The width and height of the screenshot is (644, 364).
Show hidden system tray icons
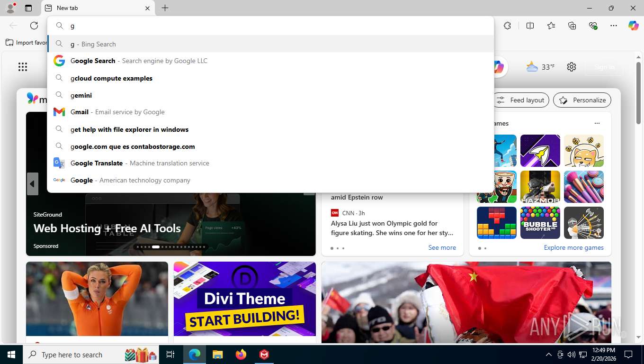pos(549,355)
